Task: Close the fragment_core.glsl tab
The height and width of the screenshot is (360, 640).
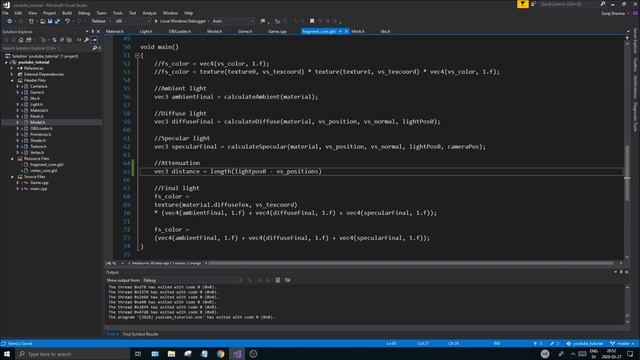Action: 347,31
